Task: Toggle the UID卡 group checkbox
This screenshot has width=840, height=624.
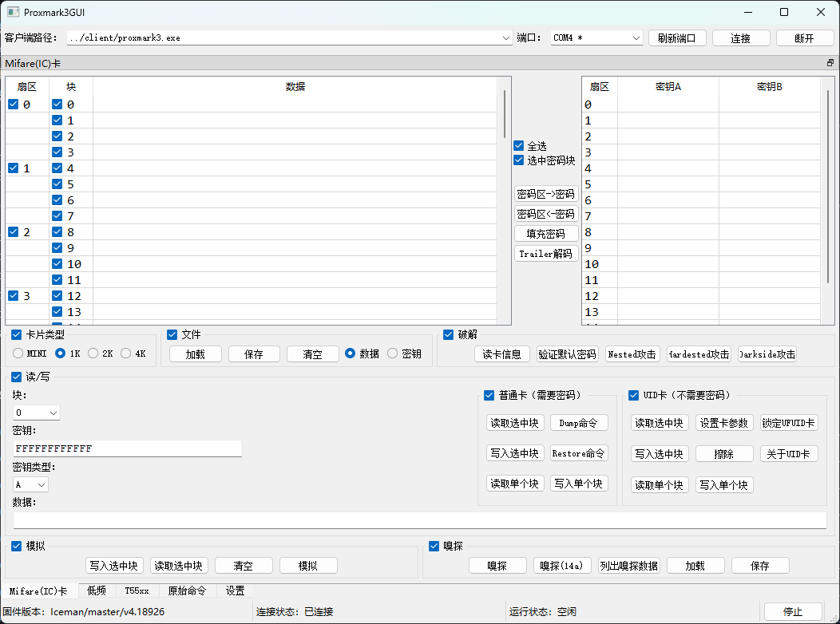Action: [x=633, y=395]
